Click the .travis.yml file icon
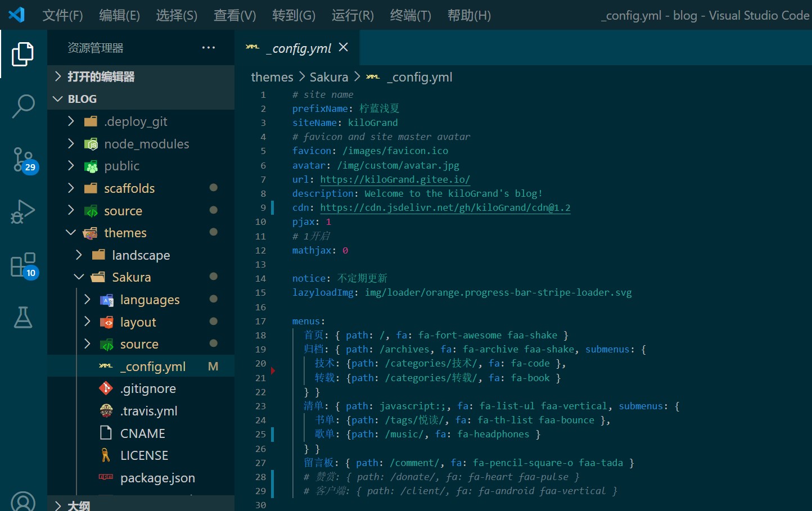The width and height of the screenshot is (812, 511). point(106,411)
